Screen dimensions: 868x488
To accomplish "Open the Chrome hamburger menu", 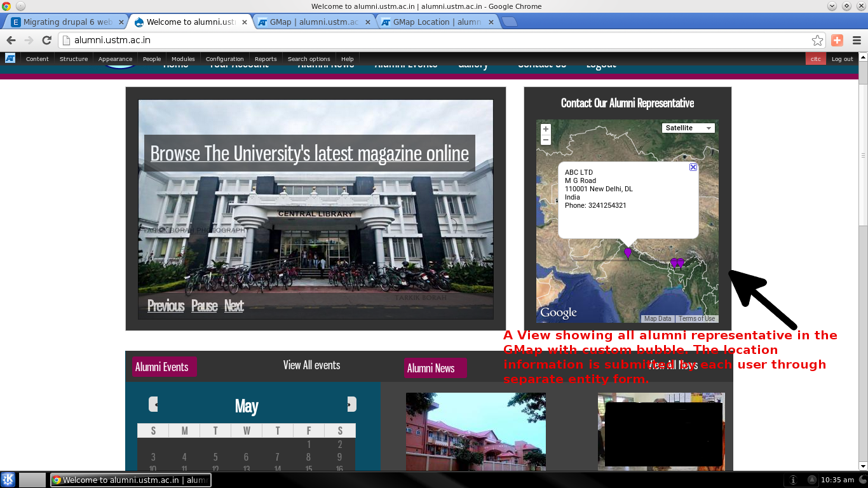I will point(856,40).
